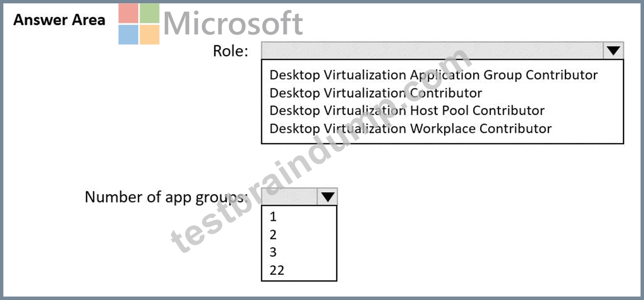644x300 pixels.
Task: Expand the Role dropdown arrow
Action: point(614,50)
